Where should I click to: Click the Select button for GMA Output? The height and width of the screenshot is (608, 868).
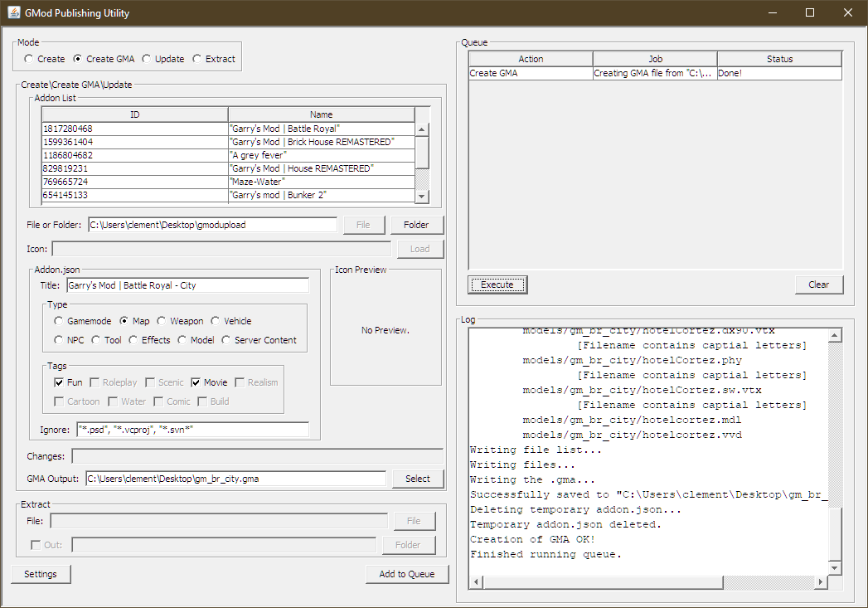pos(417,479)
